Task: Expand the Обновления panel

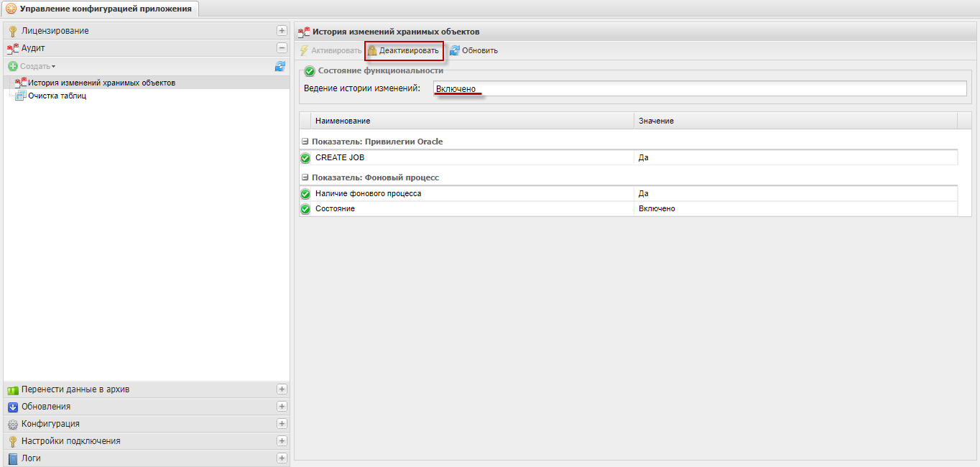Action: (282, 407)
